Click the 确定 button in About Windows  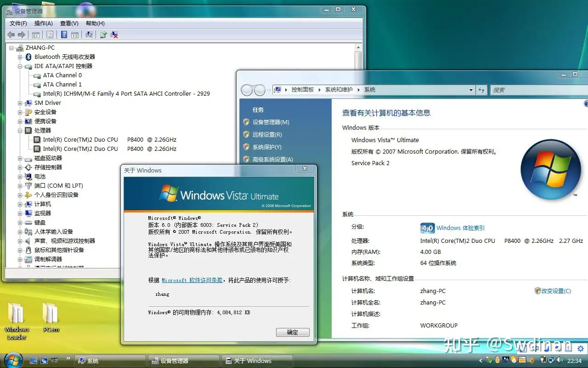[x=293, y=332]
